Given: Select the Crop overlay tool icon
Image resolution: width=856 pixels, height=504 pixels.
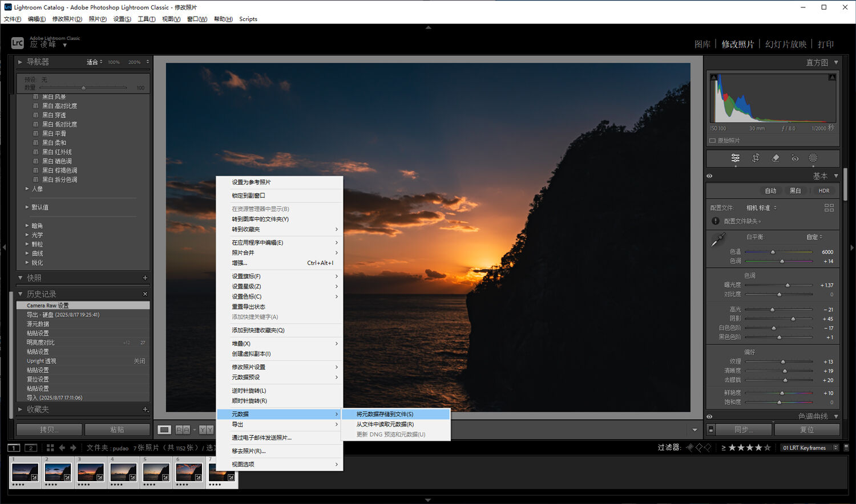Looking at the screenshot, I should pos(756,158).
